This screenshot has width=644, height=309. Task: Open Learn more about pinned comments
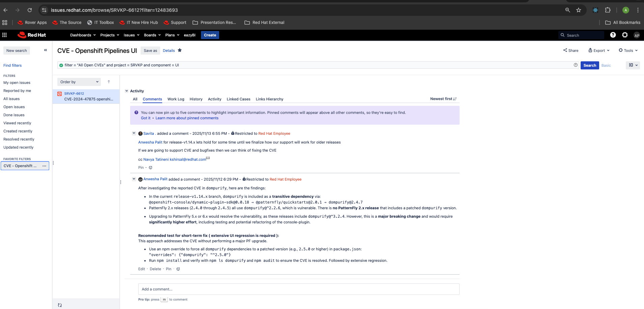pos(187,118)
